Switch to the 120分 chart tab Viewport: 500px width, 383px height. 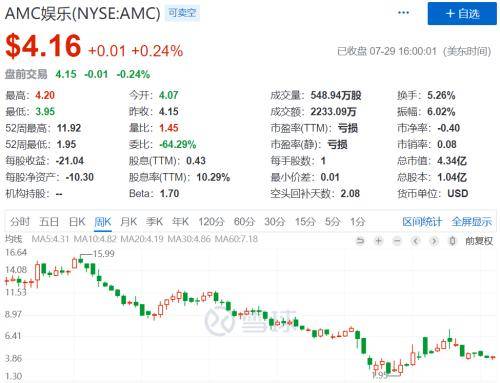pyautogui.click(x=211, y=221)
